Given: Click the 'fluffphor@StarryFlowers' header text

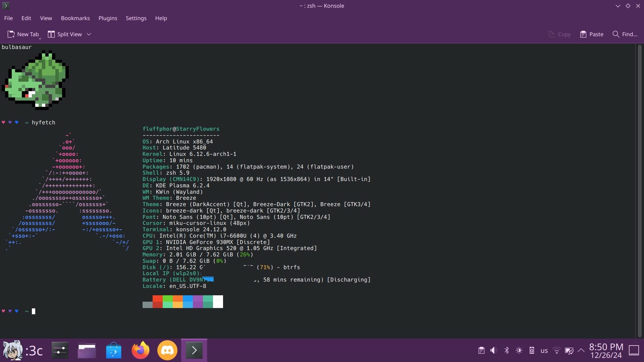Looking at the screenshot, I should (181, 129).
